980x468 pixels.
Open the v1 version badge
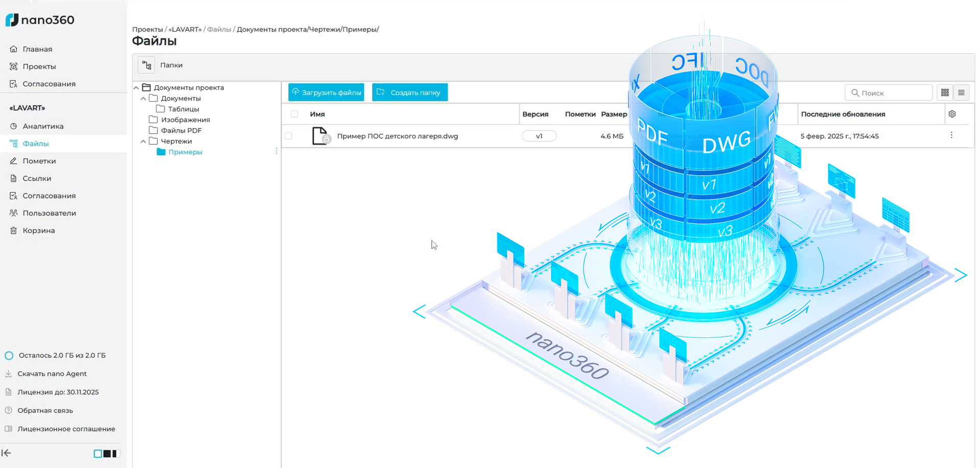(539, 136)
